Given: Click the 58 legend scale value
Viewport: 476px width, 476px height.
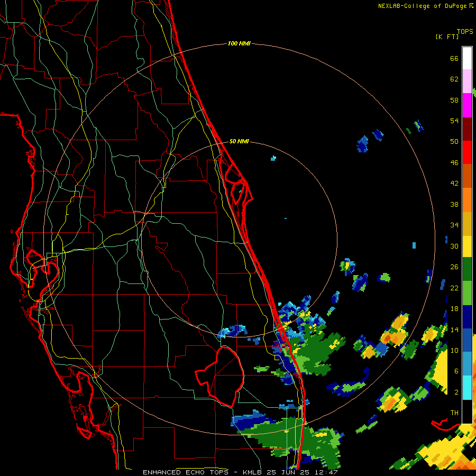Looking at the screenshot, I should point(454,100).
